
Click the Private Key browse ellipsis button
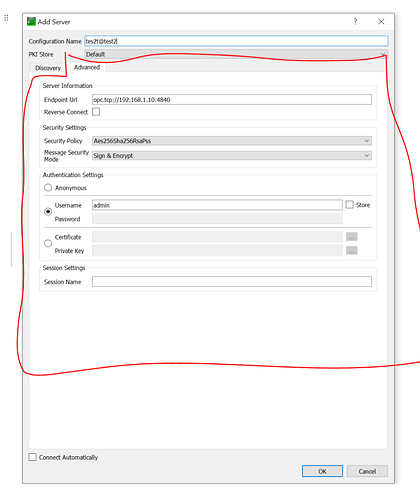pos(352,250)
